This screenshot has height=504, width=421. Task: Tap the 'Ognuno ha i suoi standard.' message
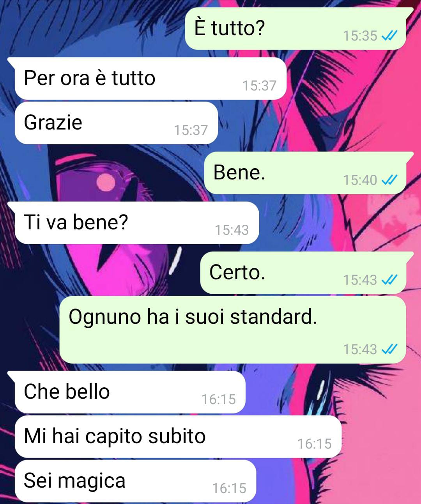233,330
